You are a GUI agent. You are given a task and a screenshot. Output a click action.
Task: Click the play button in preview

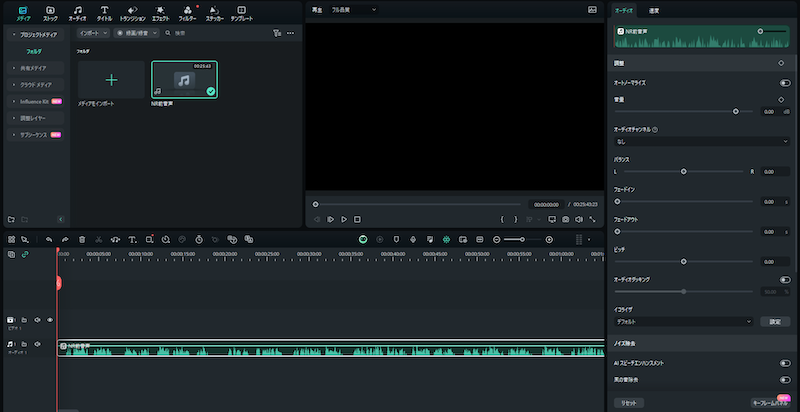pyautogui.click(x=344, y=219)
